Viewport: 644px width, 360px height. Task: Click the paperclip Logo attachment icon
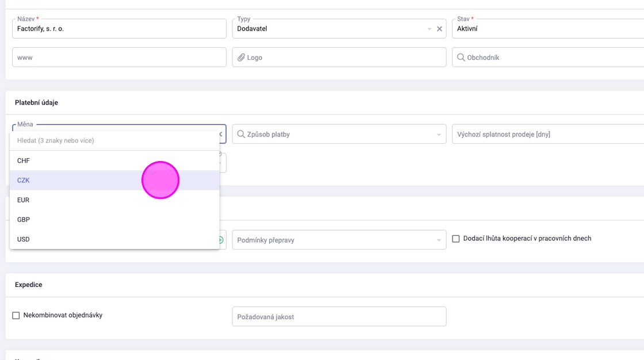(x=241, y=58)
